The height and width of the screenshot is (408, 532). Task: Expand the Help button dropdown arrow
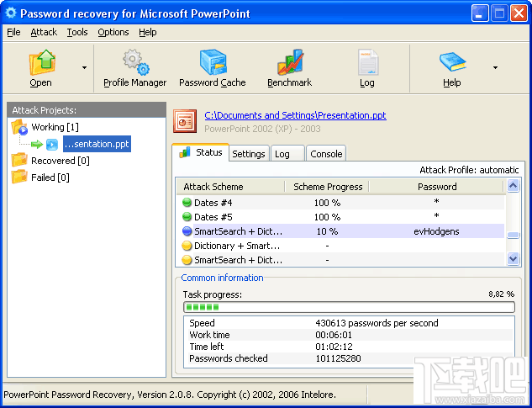point(495,67)
